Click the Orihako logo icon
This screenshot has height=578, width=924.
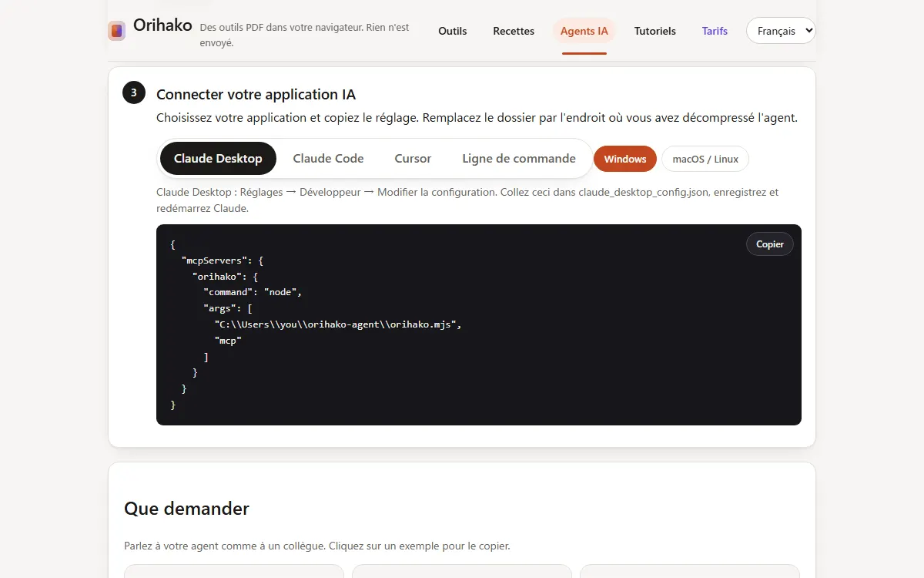[x=116, y=31]
